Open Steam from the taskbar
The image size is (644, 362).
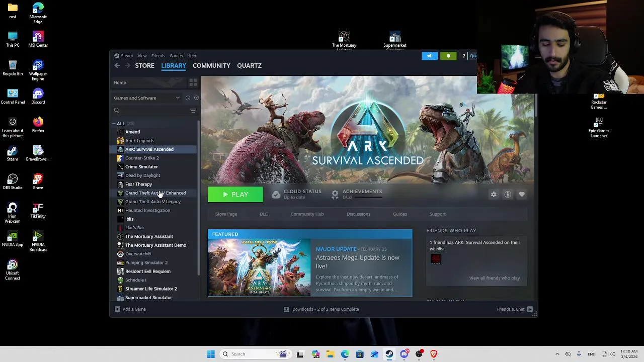point(389,354)
